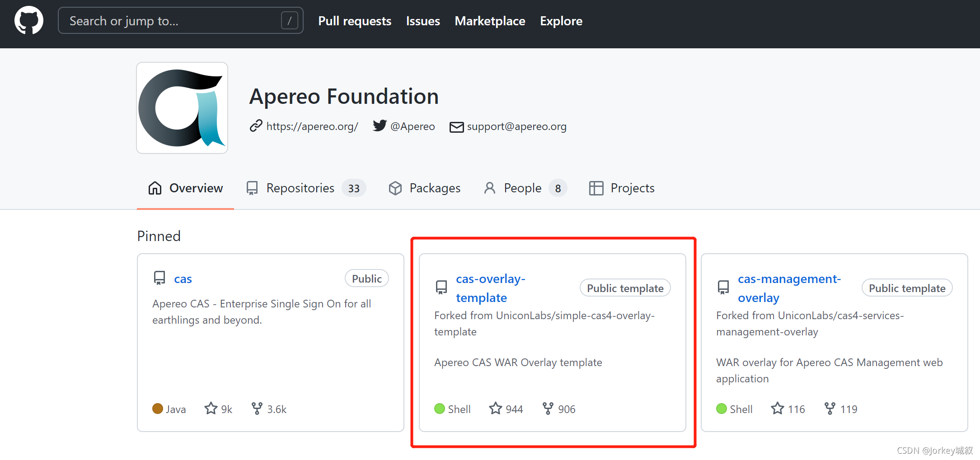The image size is (980, 460).
Task: Open the cas-management-overlay repository link
Action: pos(789,288)
